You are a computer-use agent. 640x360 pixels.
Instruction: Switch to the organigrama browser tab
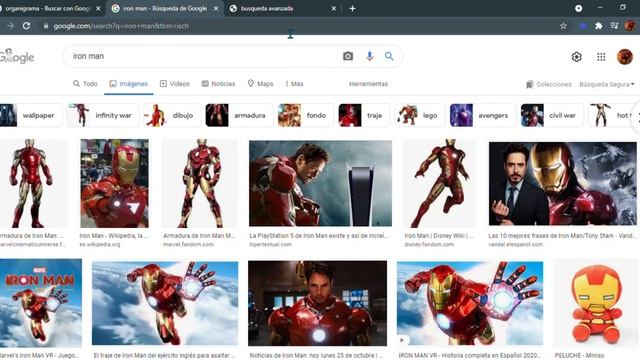[x=47, y=8]
